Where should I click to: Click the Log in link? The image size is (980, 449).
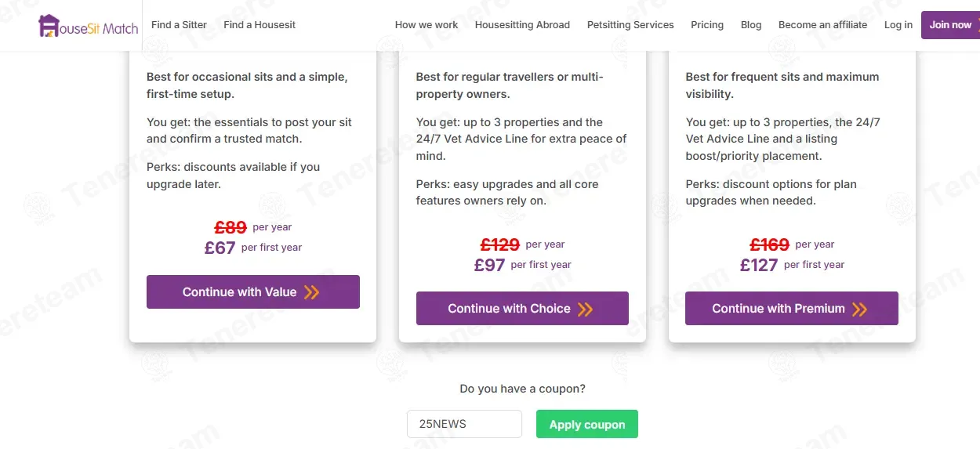click(x=898, y=25)
